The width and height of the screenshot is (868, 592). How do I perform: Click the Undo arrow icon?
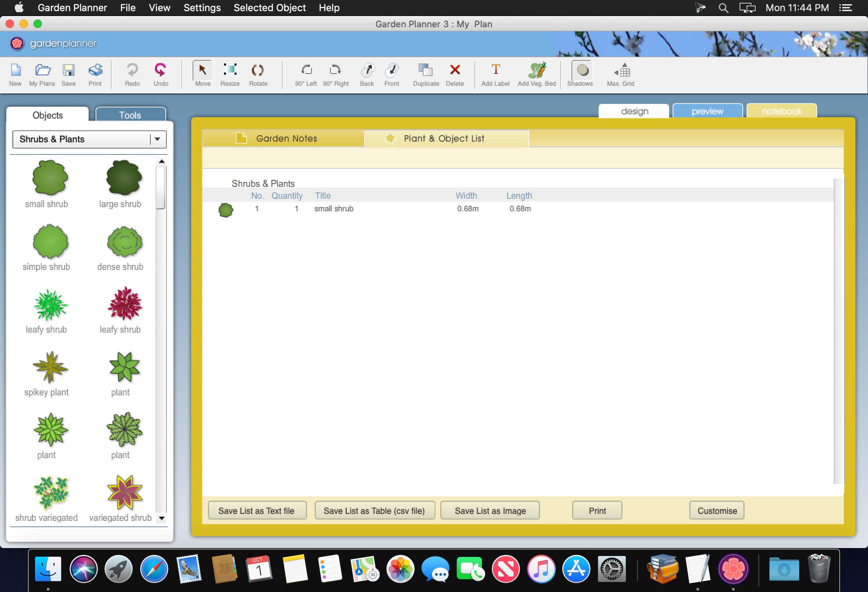point(160,70)
